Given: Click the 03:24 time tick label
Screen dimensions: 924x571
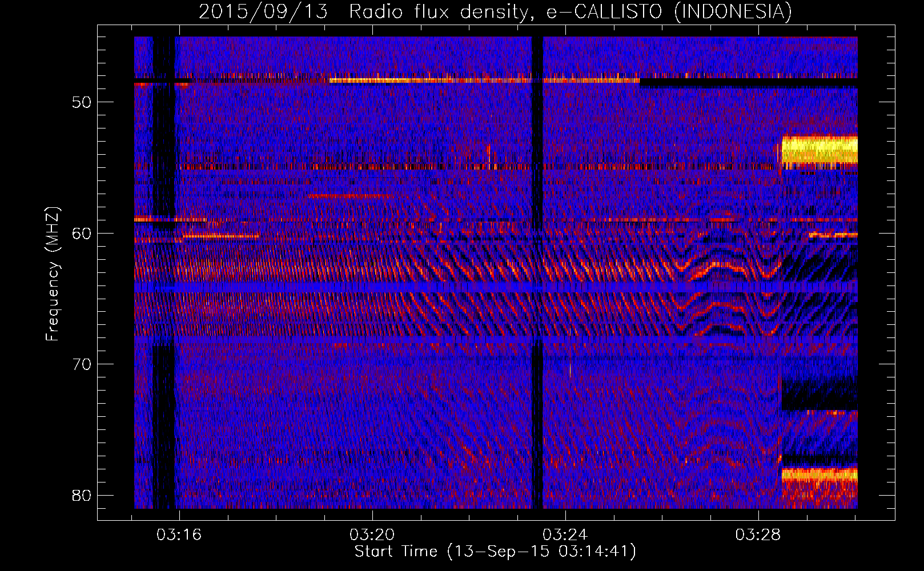Looking at the screenshot, I should coord(565,535).
